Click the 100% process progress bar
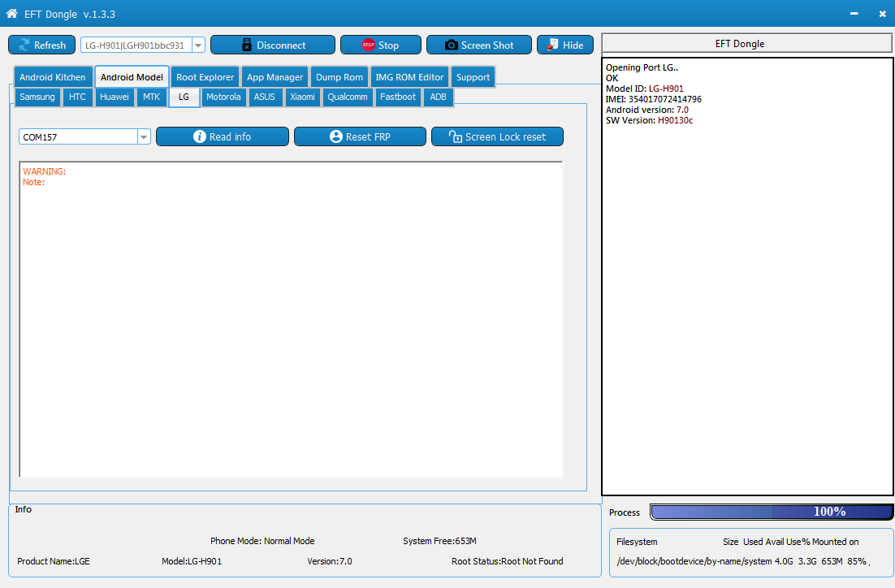Image resolution: width=895 pixels, height=588 pixels. click(772, 512)
